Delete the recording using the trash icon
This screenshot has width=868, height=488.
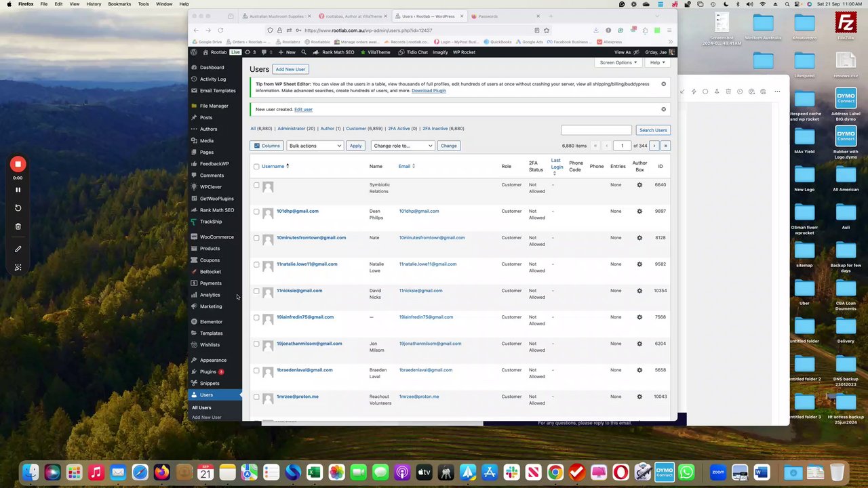tap(18, 226)
